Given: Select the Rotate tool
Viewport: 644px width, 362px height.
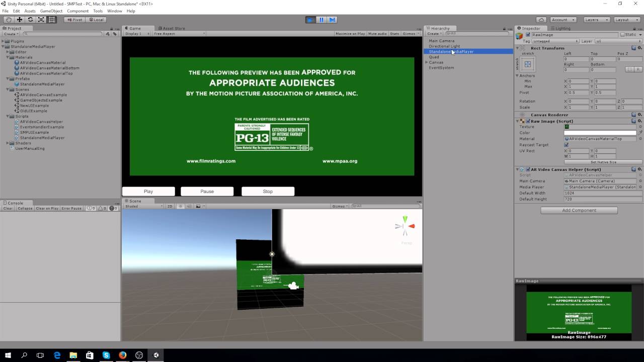Looking at the screenshot, I should 30,20.
